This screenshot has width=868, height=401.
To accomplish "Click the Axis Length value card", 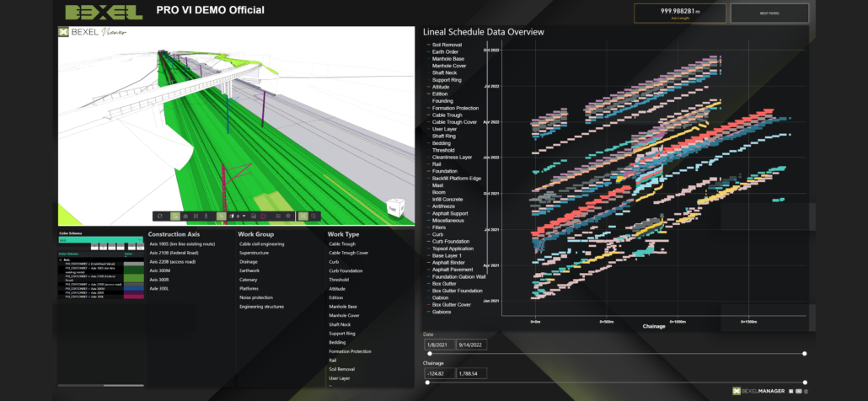I will point(679,13).
